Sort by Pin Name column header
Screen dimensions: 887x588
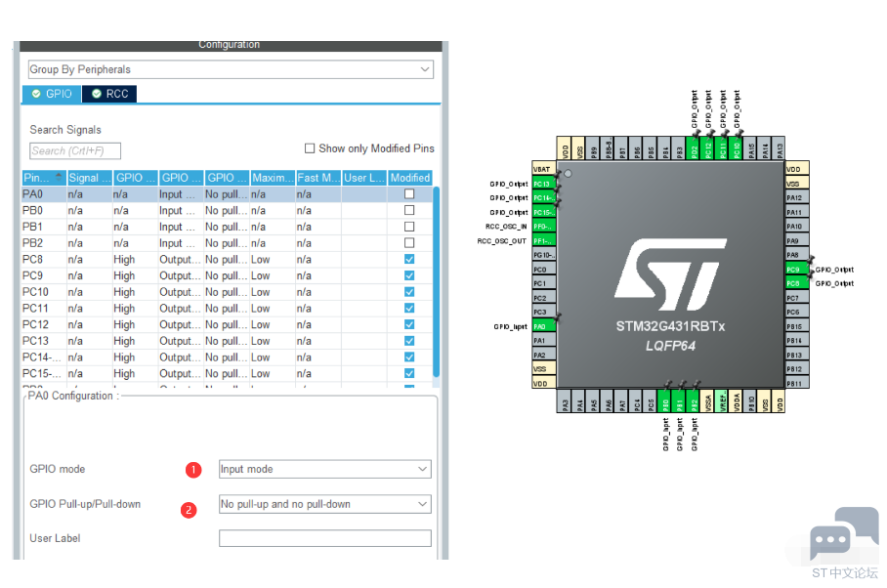43,178
